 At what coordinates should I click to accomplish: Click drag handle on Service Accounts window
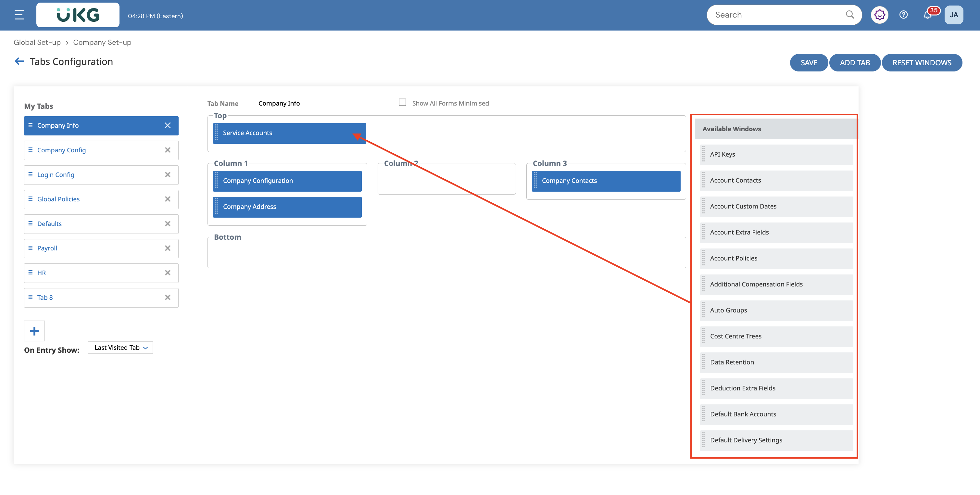point(217,133)
